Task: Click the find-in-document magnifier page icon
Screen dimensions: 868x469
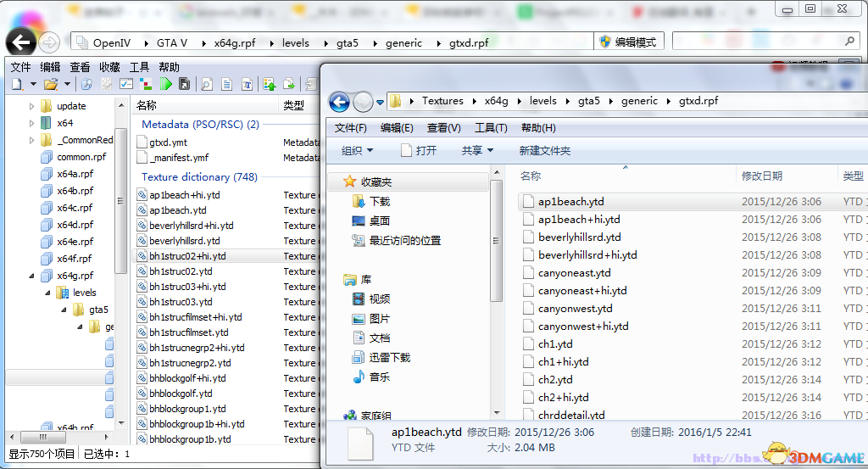Action: (x=207, y=84)
